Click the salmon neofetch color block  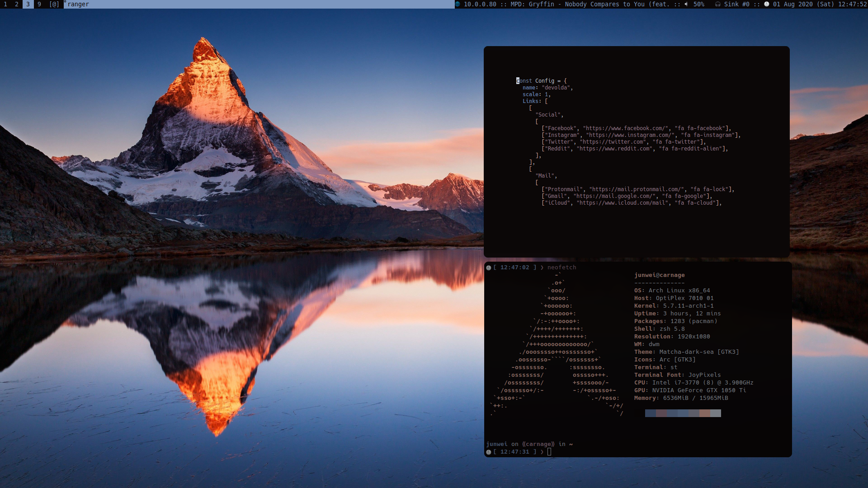click(705, 413)
